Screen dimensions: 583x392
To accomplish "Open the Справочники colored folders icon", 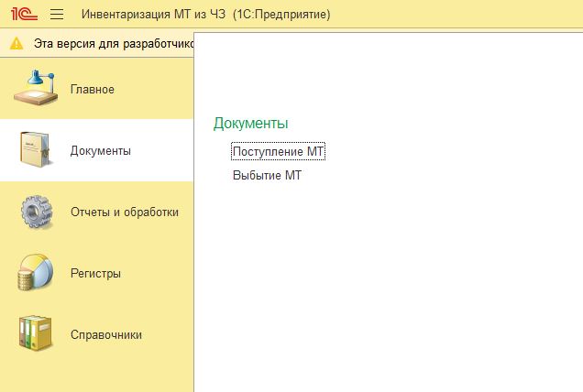I will pyautogui.click(x=36, y=333).
